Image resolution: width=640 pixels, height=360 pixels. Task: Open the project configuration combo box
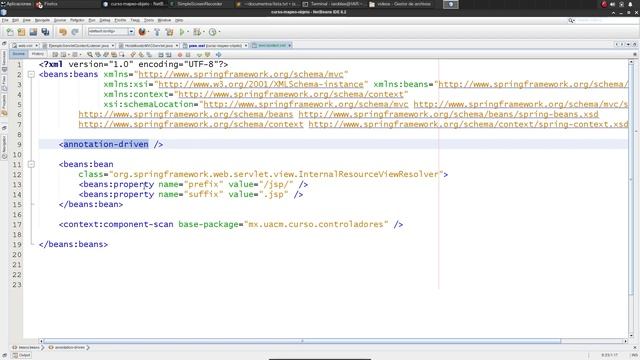pyautogui.click(x=111, y=31)
